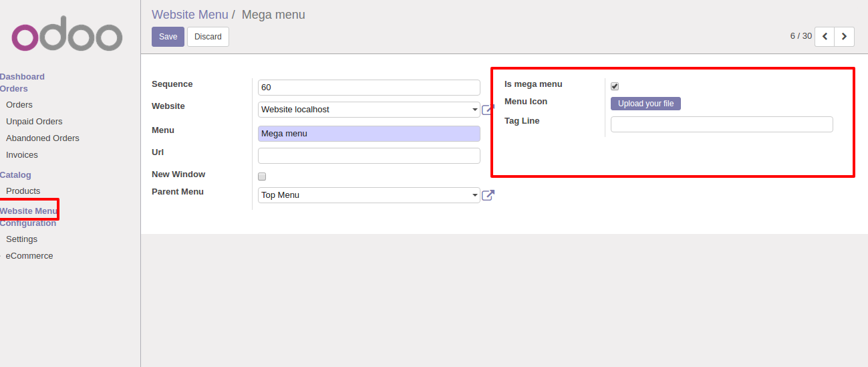Open external link icon beside Parent Menu
Image resolution: width=868 pixels, height=367 pixels.
pyautogui.click(x=488, y=195)
